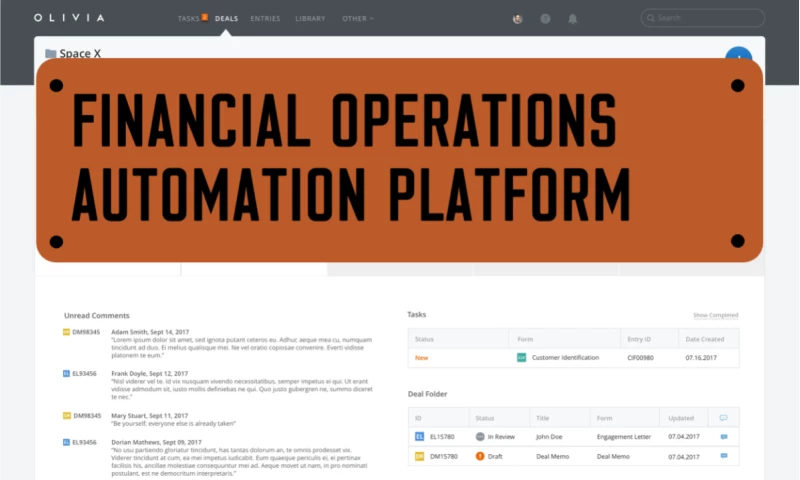Open the Customer Identification task
This screenshot has height=480, width=800.
coord(565,358)
